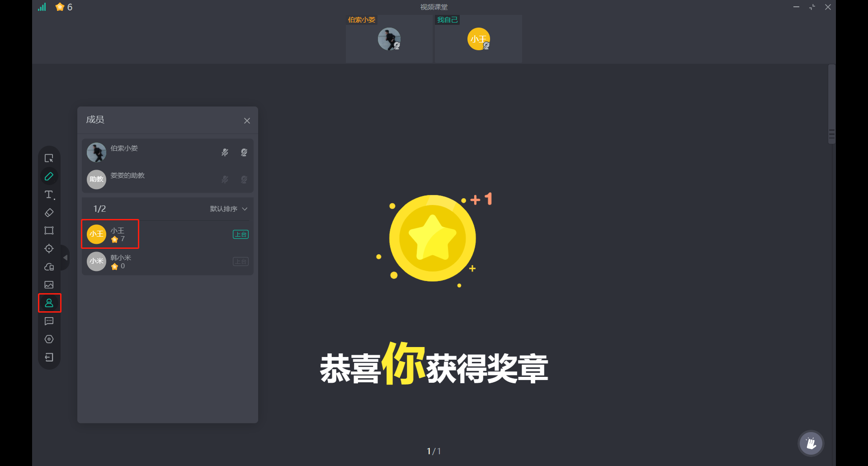The width and height of the screenshot is (868, 466).
Task: Expand the 默认排序 sort dropdown
Action: tap(229, 209)
